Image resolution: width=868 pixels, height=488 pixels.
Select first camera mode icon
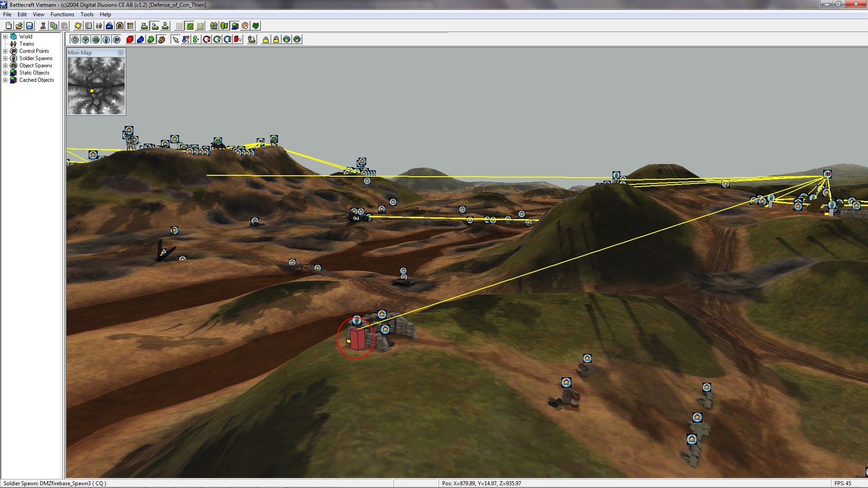[144, 26]
